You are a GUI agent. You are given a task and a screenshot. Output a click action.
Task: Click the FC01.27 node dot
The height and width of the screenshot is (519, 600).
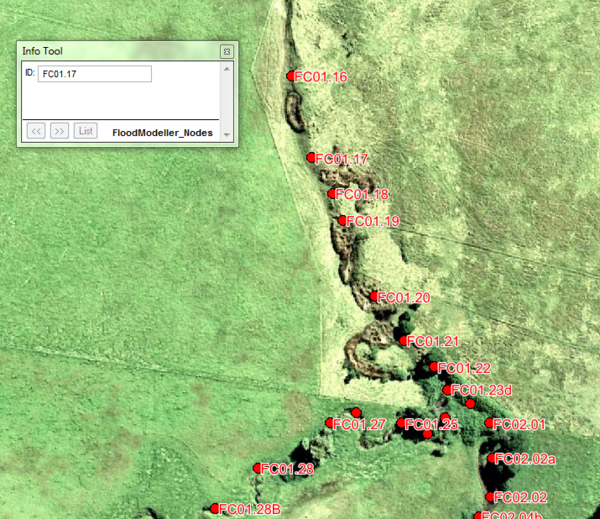[330, 424]
